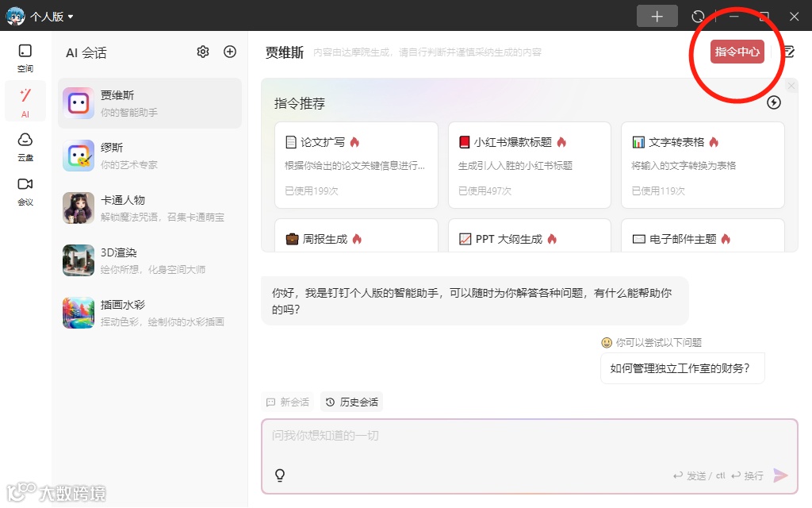Image resolution: width=812 pixels, height=508 pixels.
Task: Add a new AI conversation with plus icon
Action: [x=230, y=52]
